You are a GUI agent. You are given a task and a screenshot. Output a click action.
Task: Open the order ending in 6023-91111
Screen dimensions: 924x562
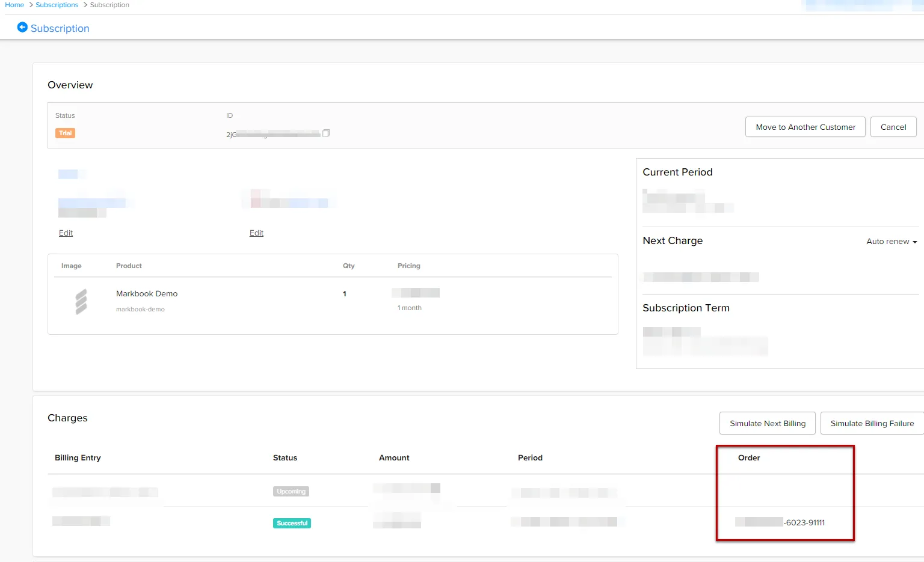click(x=780, y=522)
